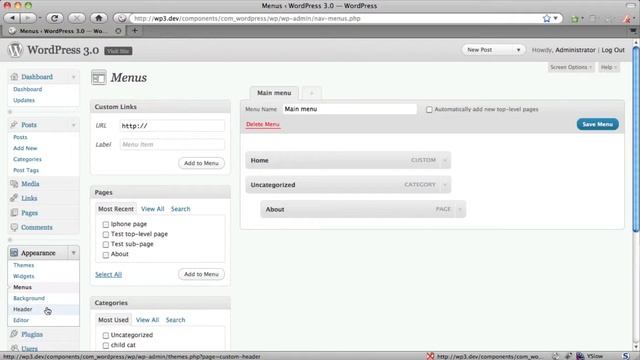Enable automatically add new top-level pages

pos(429,109)
